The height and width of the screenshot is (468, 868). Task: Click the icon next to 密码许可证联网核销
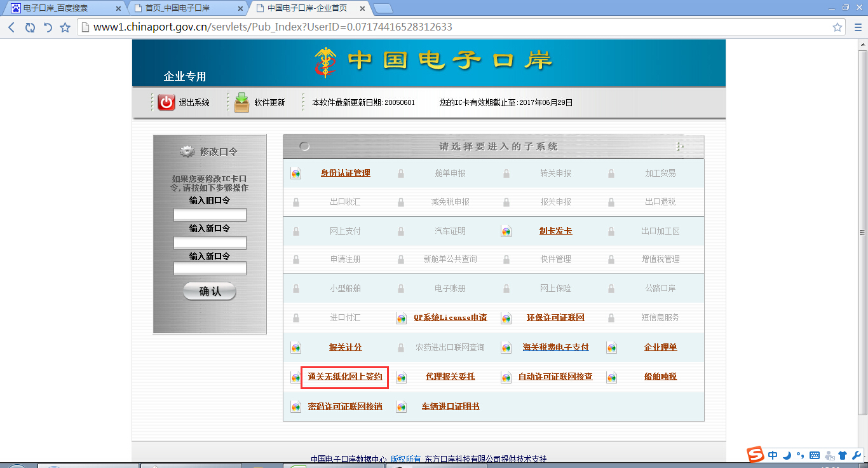295,407
